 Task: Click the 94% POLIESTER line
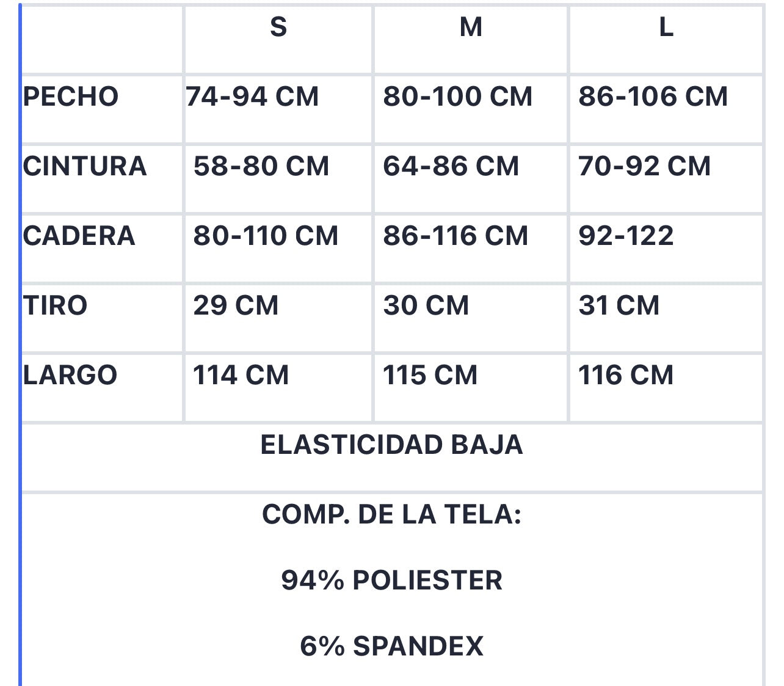click(392, 580)
